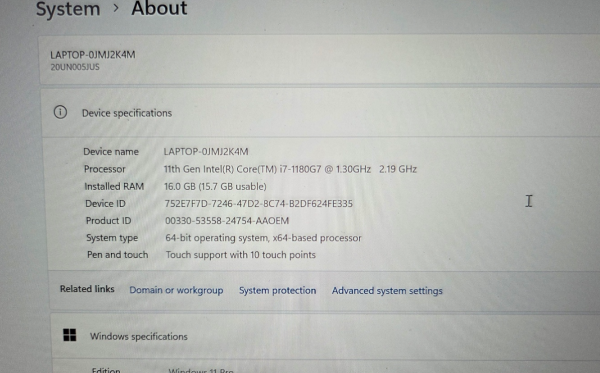
Task: Click the About breadcrumb title
Action: [x=159, y=8]
